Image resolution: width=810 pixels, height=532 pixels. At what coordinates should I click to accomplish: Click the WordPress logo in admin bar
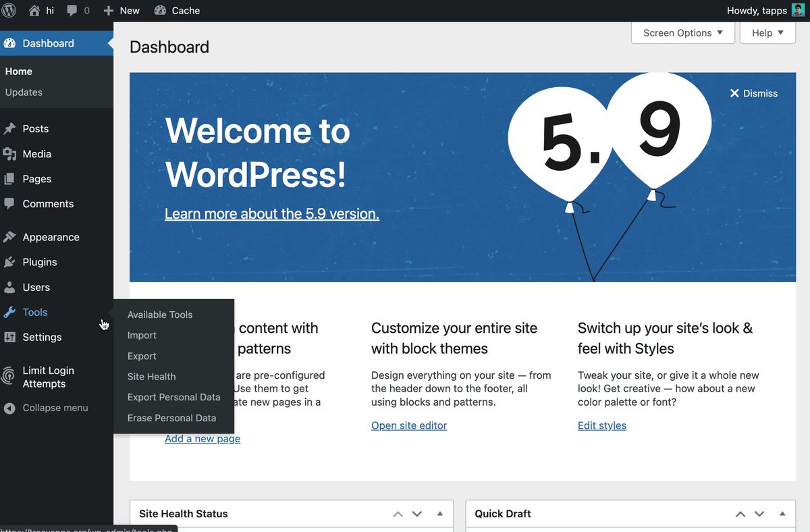(9, 10)
